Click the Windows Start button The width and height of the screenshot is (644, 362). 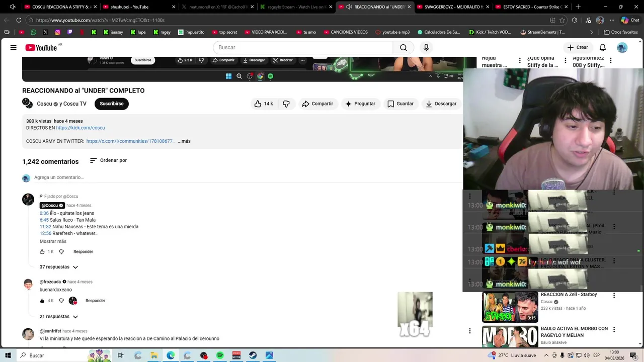click(x=8, y=355)
